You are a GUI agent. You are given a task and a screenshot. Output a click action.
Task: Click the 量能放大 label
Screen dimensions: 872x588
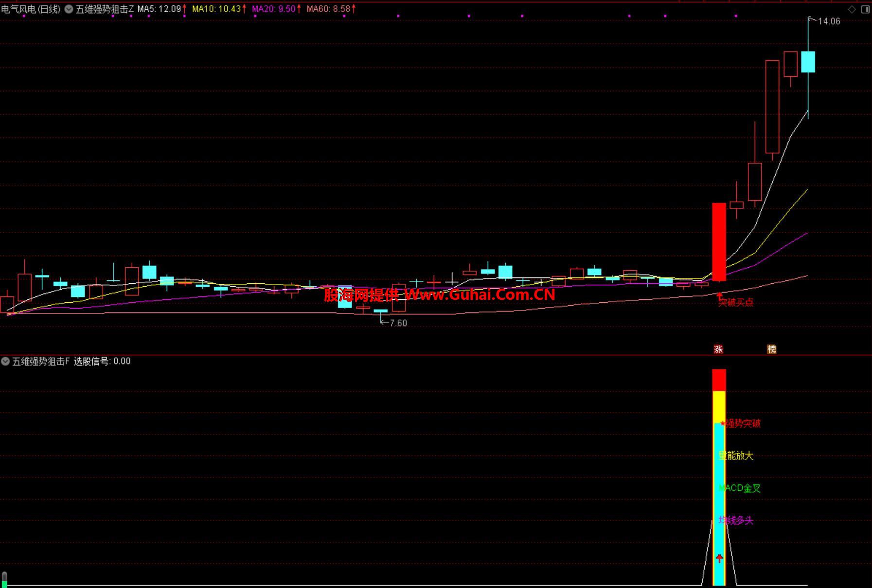[736, 455]
